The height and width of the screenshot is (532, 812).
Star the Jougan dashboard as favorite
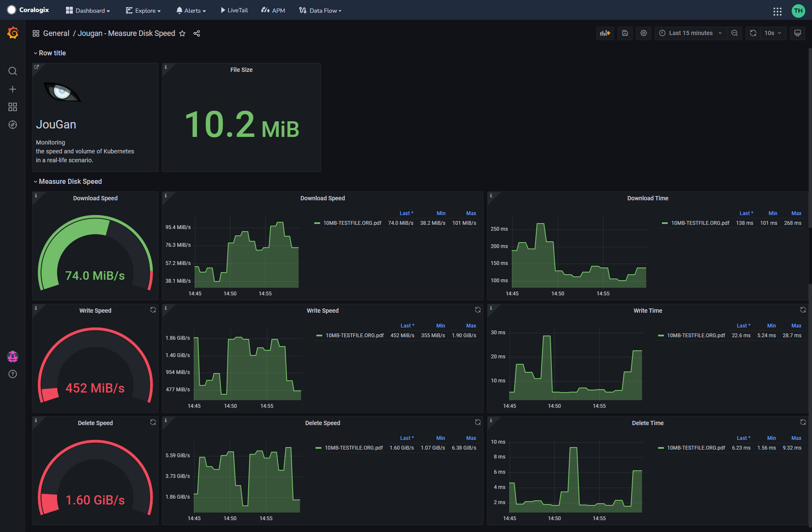point(182,33)
